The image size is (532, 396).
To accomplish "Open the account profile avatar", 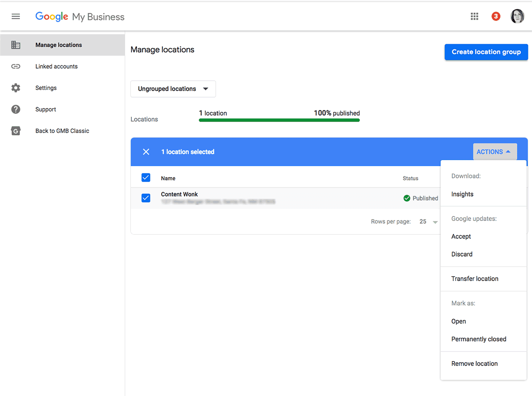I will tap(517, 16).
